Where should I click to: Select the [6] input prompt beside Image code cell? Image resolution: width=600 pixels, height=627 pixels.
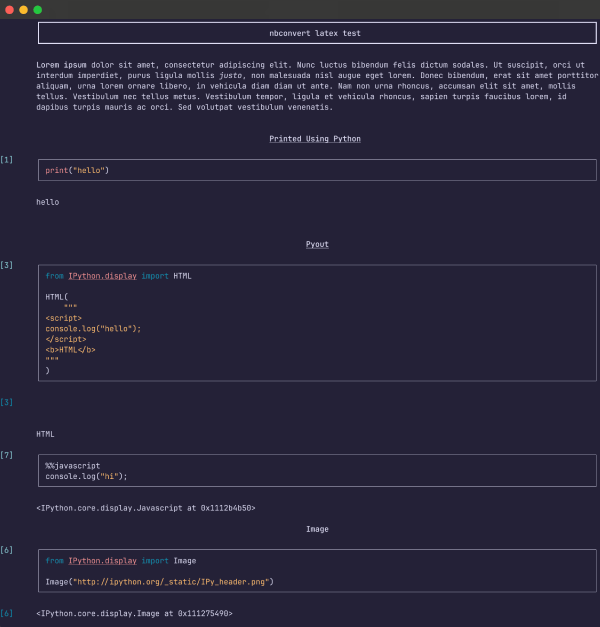click(x=6, y=550)
